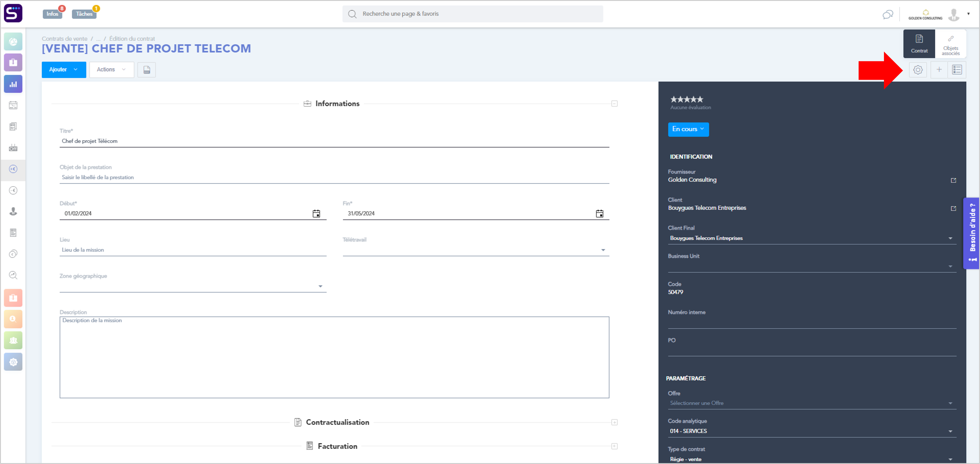
Task: Expand the Facturation section
Action: click(615, 446)
